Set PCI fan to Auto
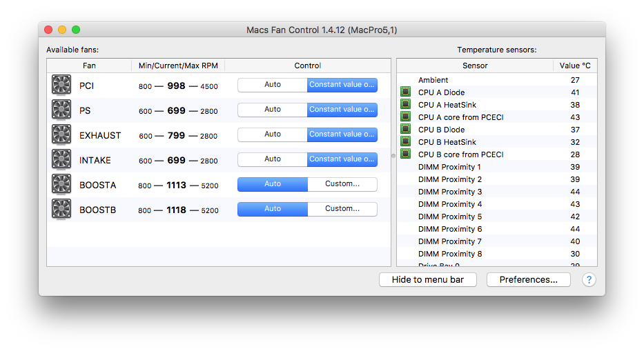This screenshot has width=644, height=351. [x=273, y=85]
